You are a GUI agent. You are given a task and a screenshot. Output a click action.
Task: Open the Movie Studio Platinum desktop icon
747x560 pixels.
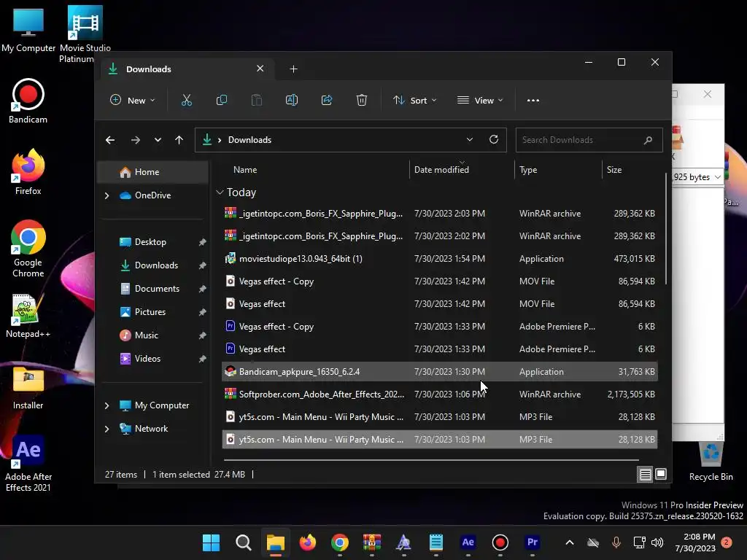(x=85, y=34)
